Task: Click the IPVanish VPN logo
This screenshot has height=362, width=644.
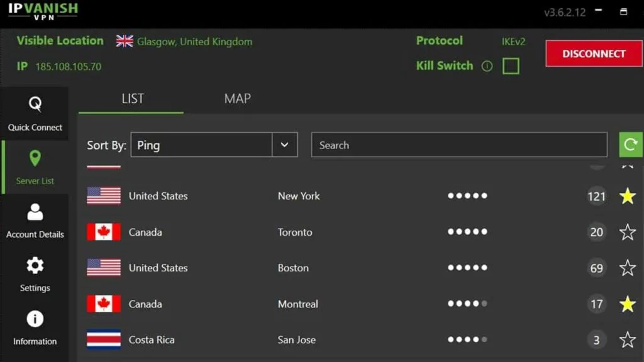Action: [x=43, y=11]
